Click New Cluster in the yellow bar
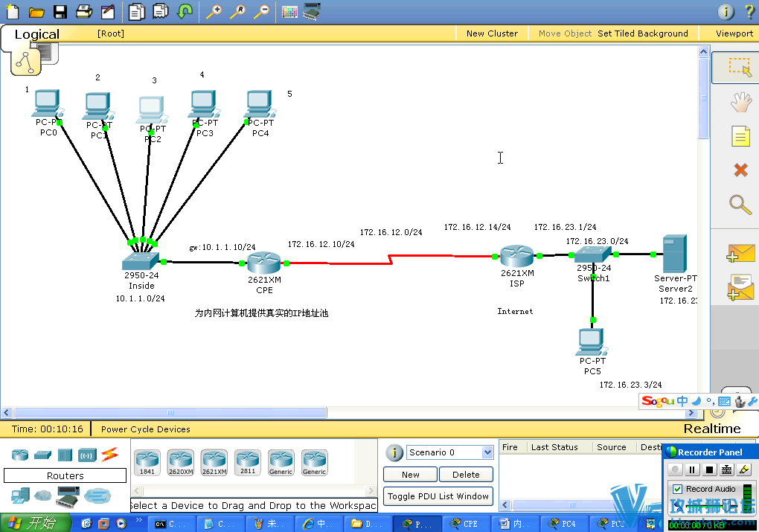This screenshot has height=532, width=759. click(x=491, y=33)
